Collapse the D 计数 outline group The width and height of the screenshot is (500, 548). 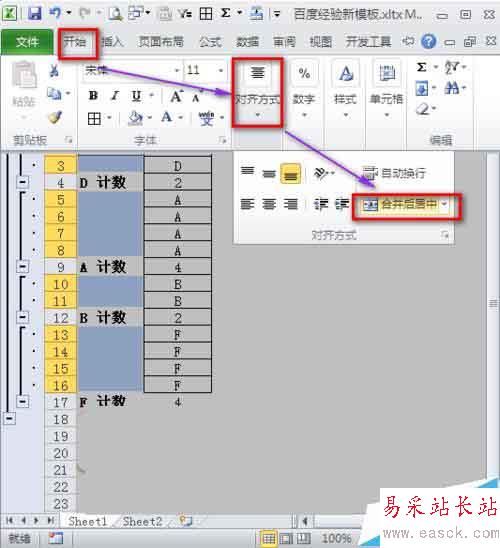(23, 182)
